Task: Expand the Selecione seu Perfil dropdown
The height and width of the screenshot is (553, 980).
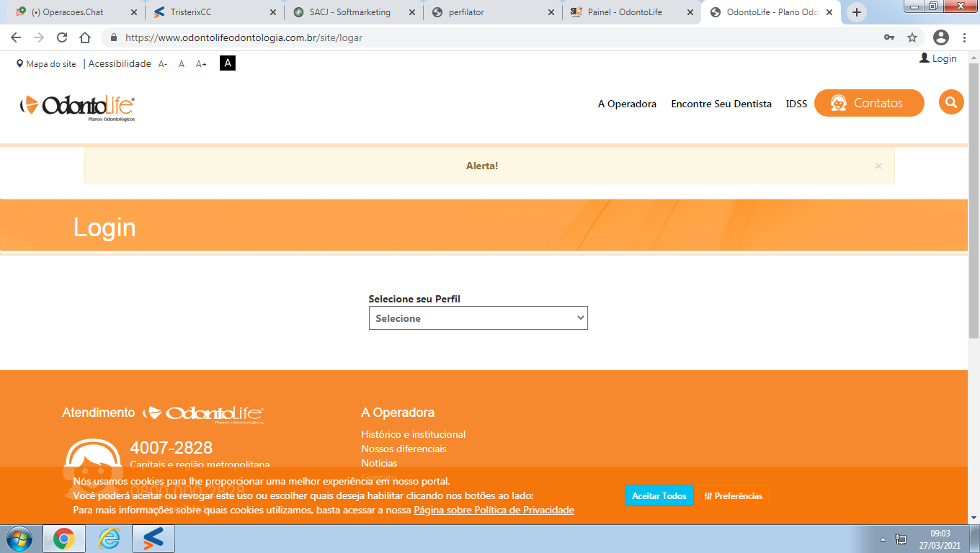Action: [478, 318]
